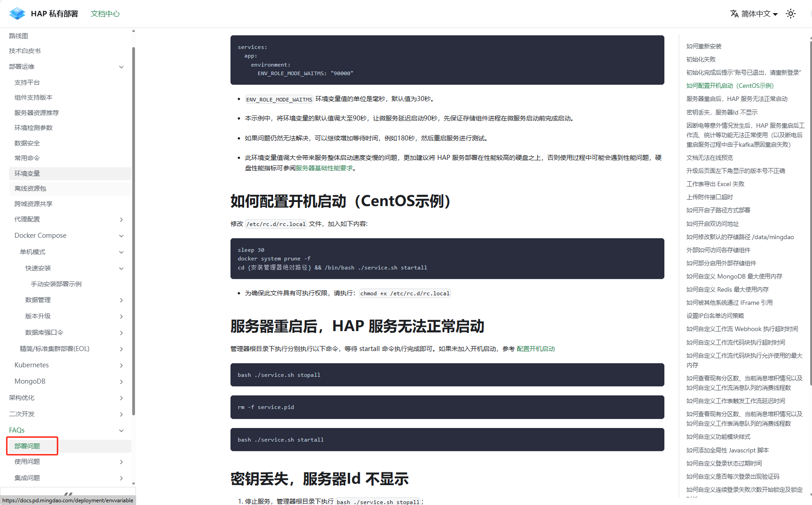
Task: Select 数据安全 sidebar item
Action: 27,143
